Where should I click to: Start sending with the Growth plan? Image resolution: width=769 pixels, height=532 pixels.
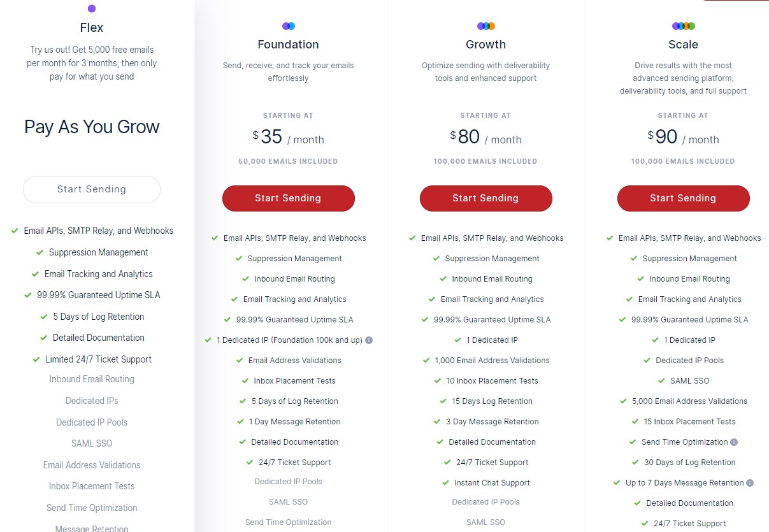[x=485, y=198]
